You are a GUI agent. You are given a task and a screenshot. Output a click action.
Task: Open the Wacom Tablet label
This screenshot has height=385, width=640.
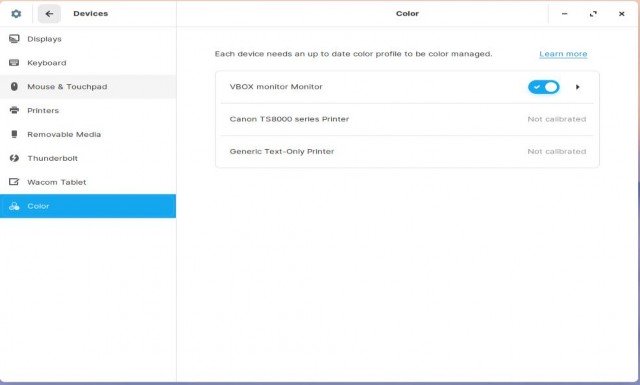[x=57, y=182]
